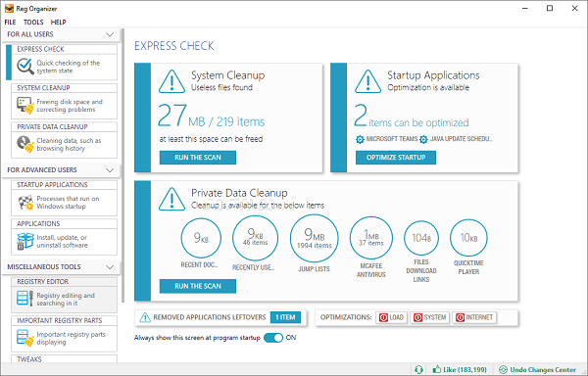Select Important Registry Parts icon
Image resolution: width=588 pixels, height=376 pixels.
click(25, 338)
